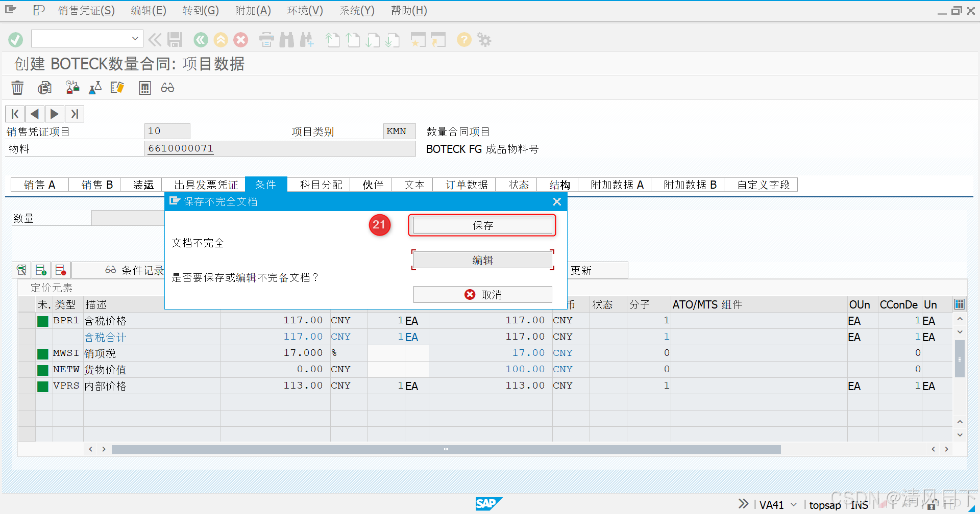Click 保存 in the incomplete document dialog

click(482, 225)
